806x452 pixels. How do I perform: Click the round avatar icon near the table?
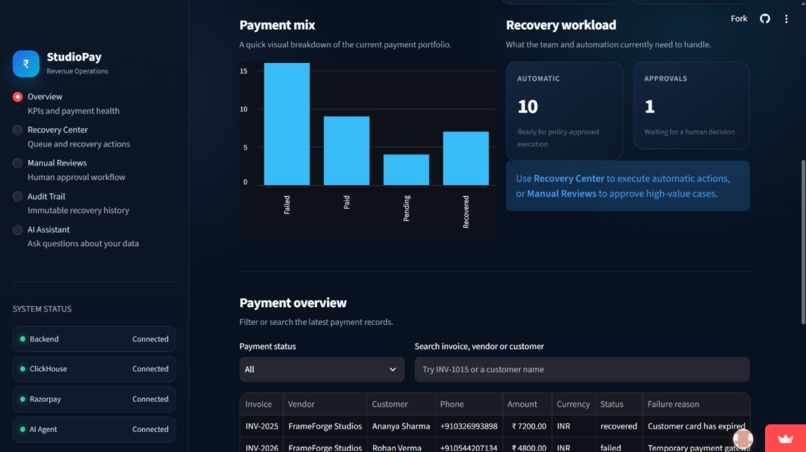point(743,439)
